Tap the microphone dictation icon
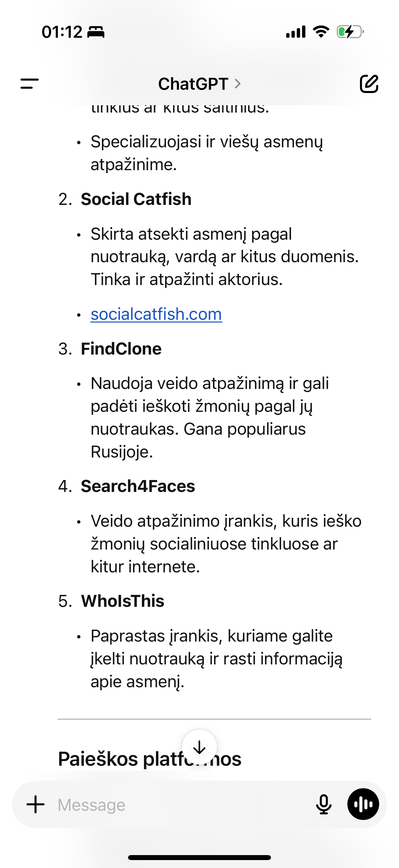The width and height of the screenshot is (399, 868). pos(324,805)
